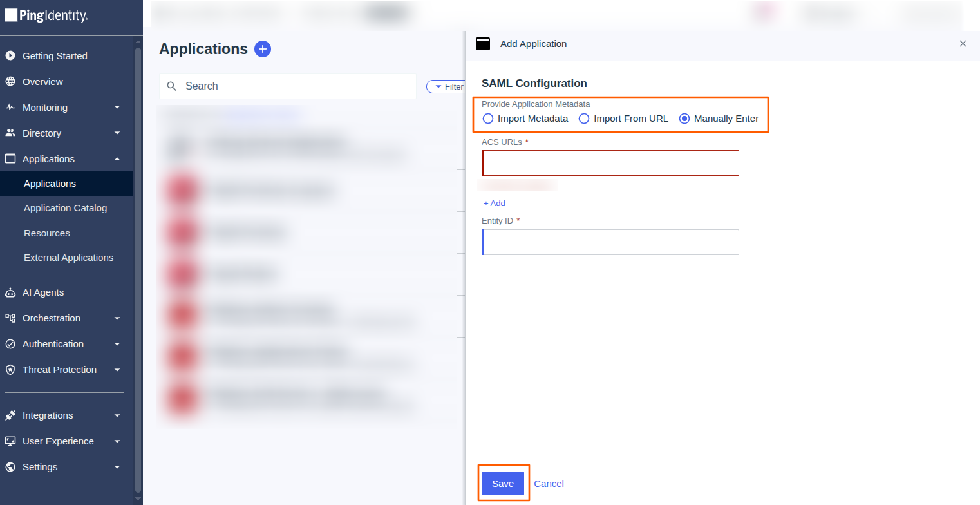Viewport: 980px width, 505px height.
Task: Click the Ping Identity logo
Action: pos(46,16)
